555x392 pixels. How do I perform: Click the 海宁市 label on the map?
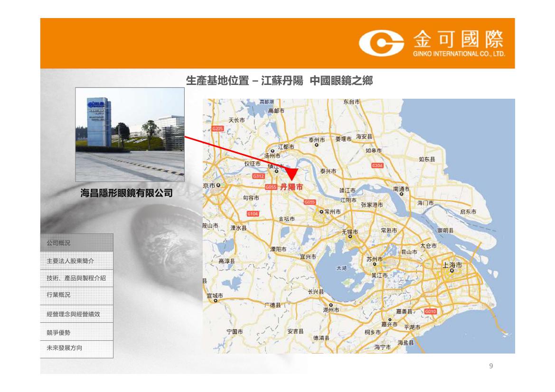tap(383, 347)
